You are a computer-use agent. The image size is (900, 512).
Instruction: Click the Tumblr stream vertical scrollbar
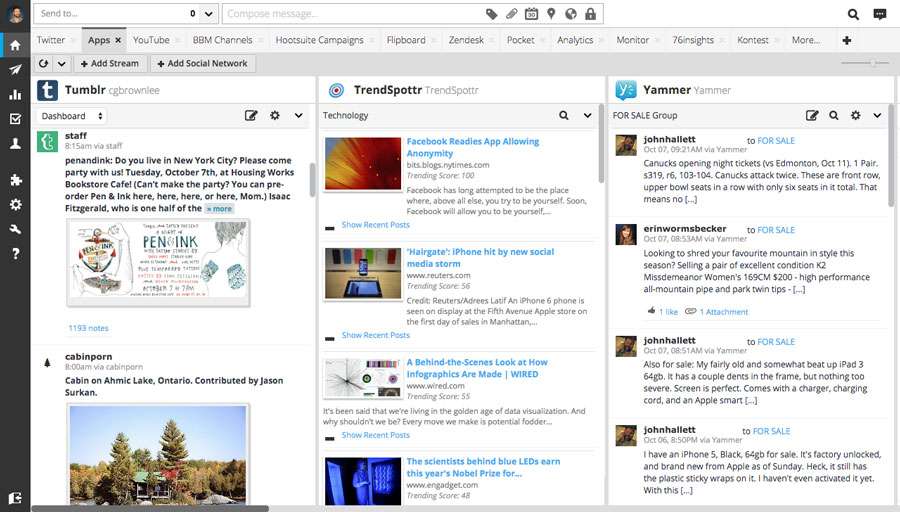[312, 180]
